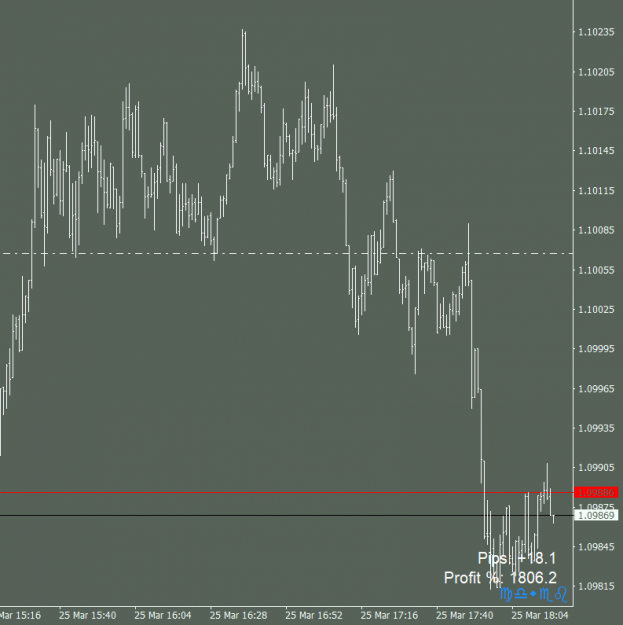This screenshot has height=625, width=623.
Task: Click the 1.10205 price axis label
Action: pos(596,72)
